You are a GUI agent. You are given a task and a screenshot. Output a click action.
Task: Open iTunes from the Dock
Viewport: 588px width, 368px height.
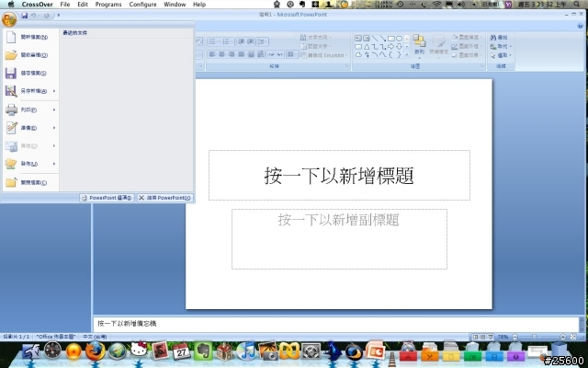245,351
